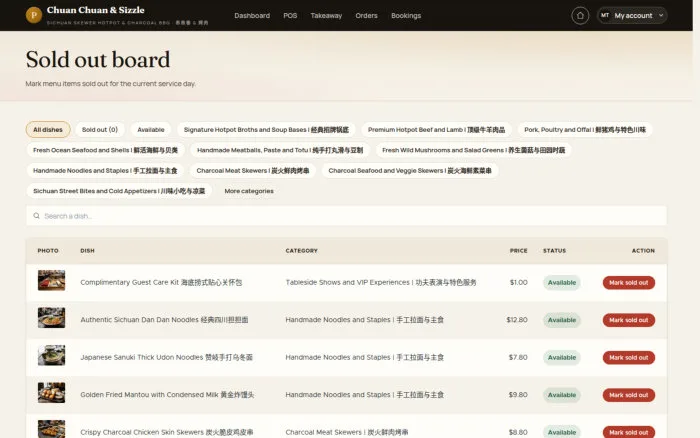Filter Handmade Meatballs, Paste and Tofu
This screenshot has height=438, width=700.
[x=280, y=150]
